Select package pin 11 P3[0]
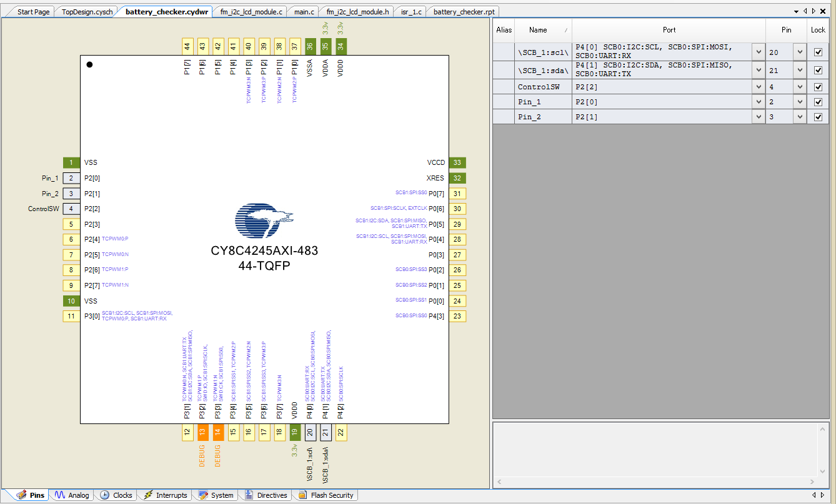Screen dimensions: 836x504 71,317
